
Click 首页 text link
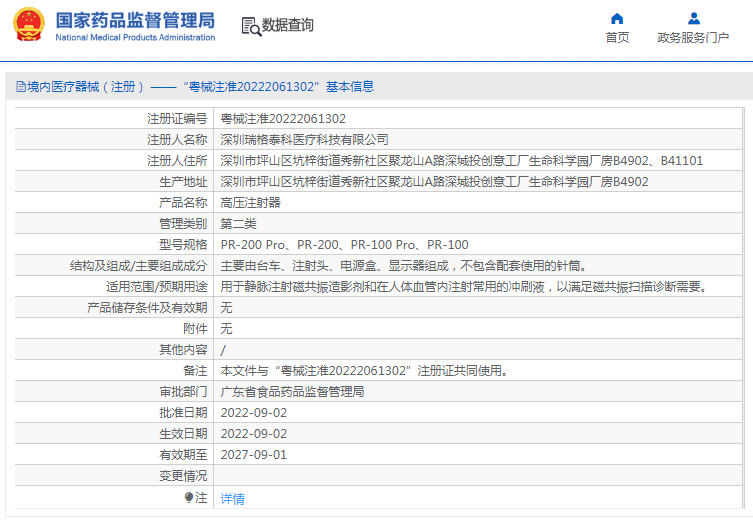tap(617, 37)
